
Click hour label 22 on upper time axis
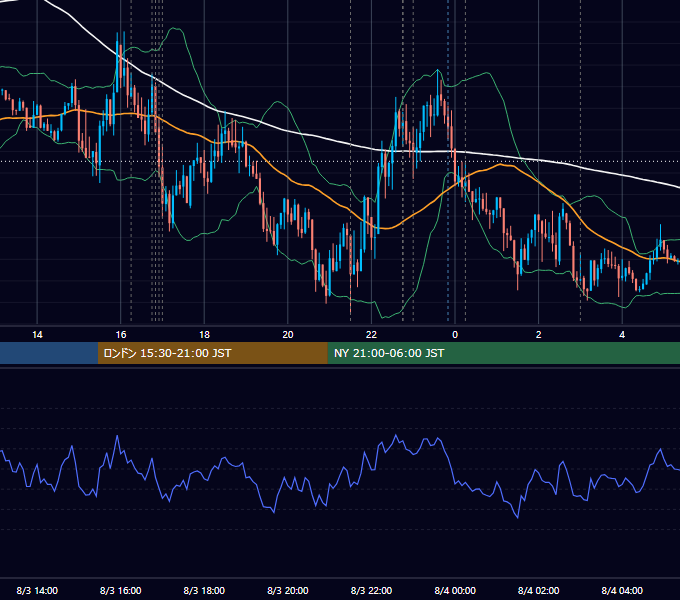coord(371,335)
